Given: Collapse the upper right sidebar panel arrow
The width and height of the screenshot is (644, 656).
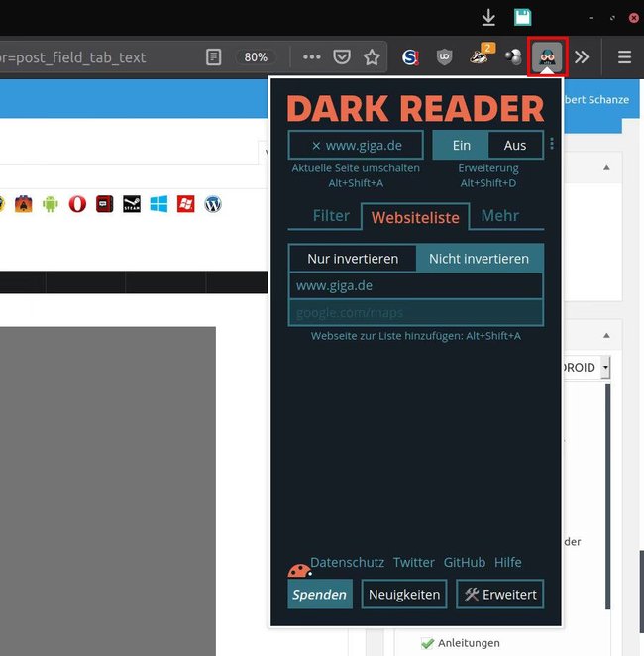Looking at the screenshot, I should (x=606, y=168).
